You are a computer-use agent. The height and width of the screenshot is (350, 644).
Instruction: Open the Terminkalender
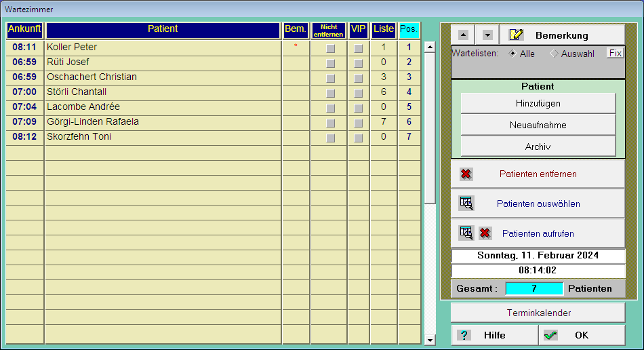point(538,313)
